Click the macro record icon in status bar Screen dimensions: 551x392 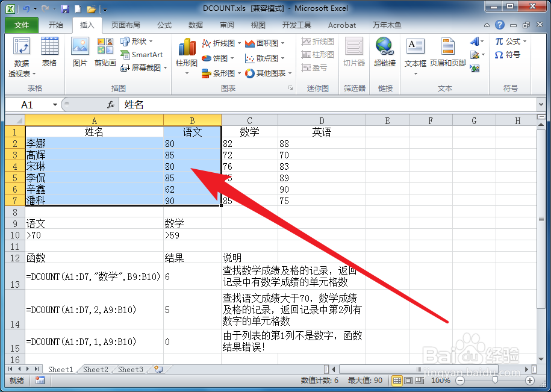tap(40, 380)
